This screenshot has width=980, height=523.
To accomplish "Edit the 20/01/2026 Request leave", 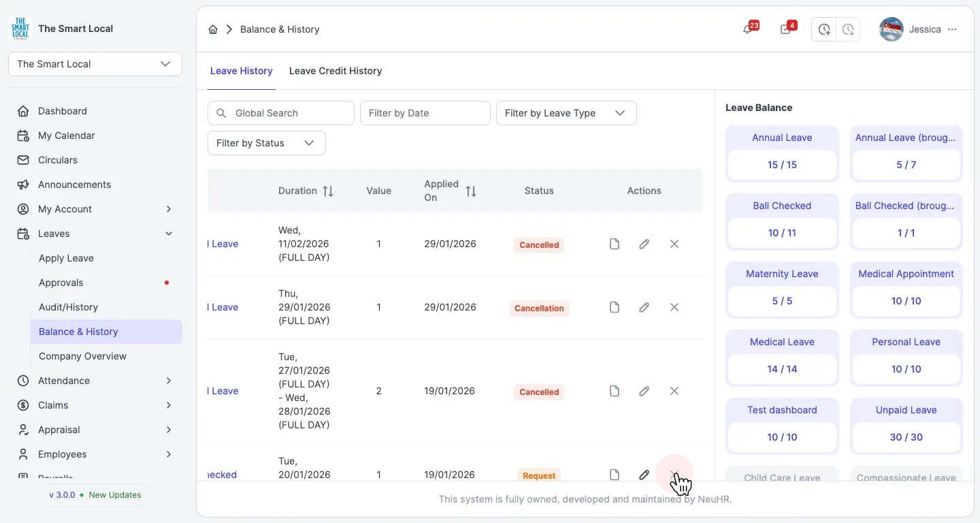I will click(644, 474).
